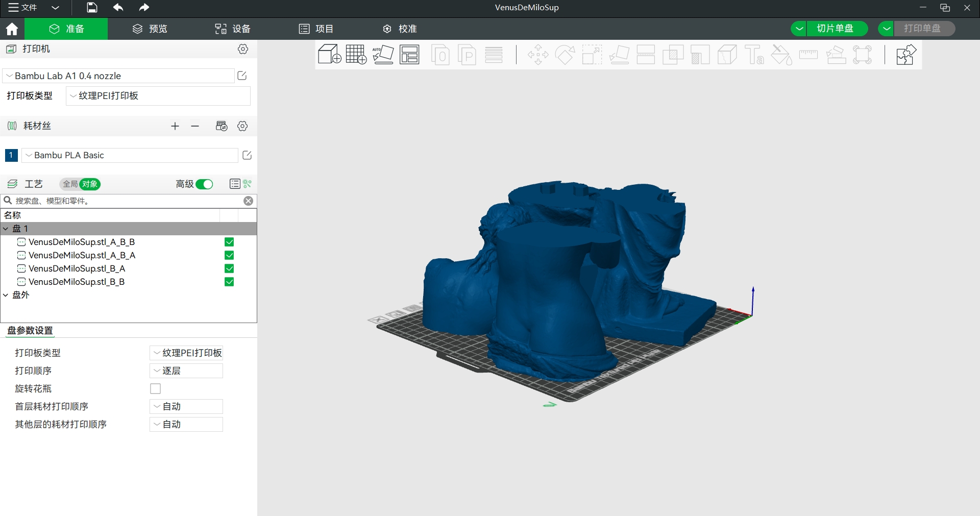
Task: Select the Support painting tool icon
Action: click(700, 55)
